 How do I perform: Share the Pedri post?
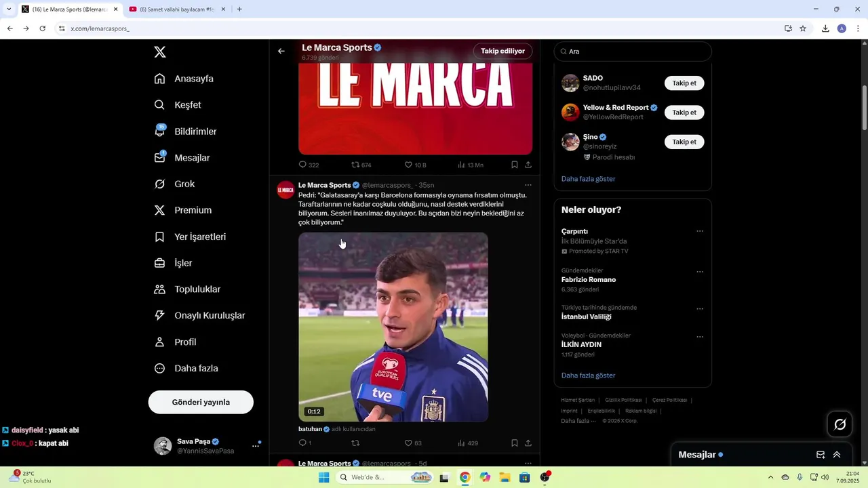[528, 443]
